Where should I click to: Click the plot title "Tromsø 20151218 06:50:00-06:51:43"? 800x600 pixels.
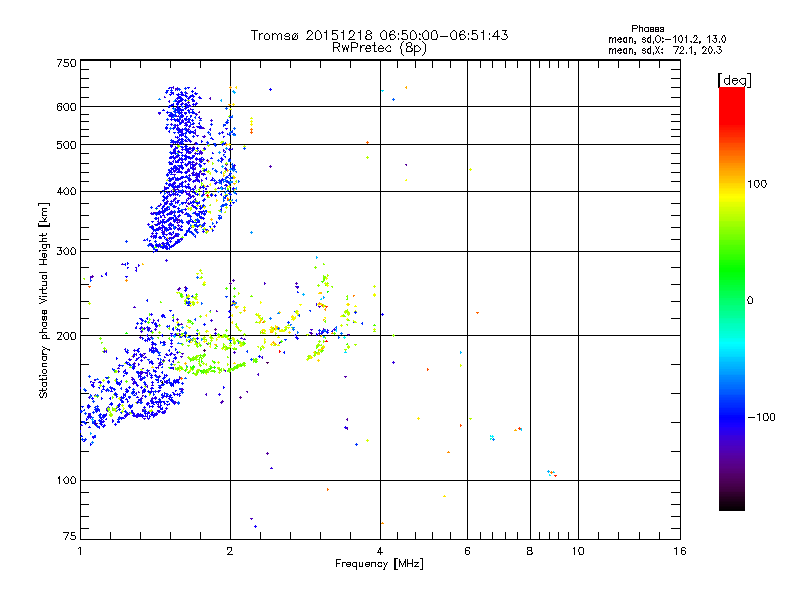coord(379,35)
